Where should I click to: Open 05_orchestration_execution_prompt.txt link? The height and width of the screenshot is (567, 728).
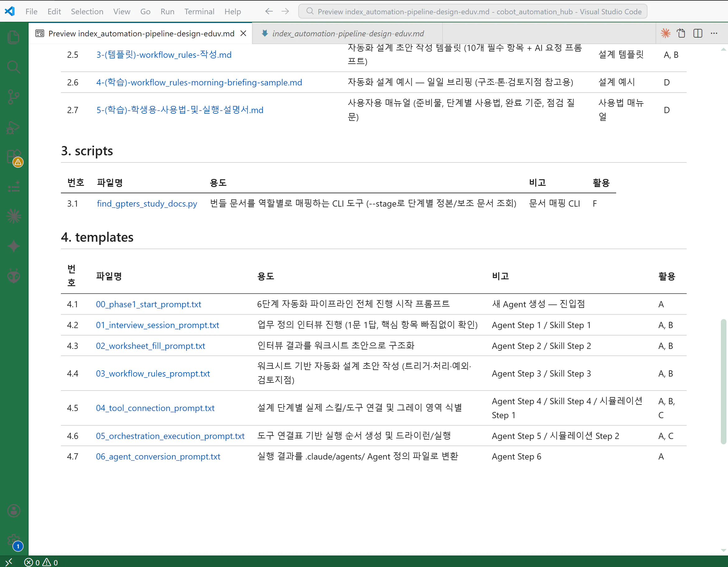point(170,436)
